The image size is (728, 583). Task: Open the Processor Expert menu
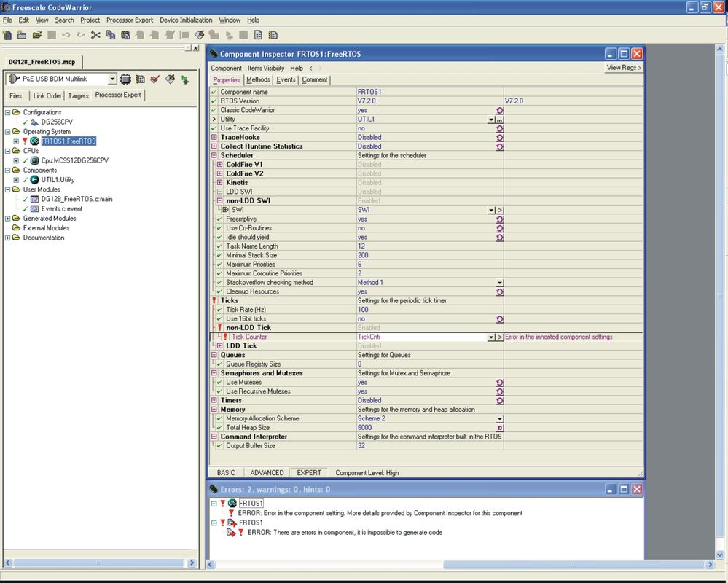click(130, 20)
